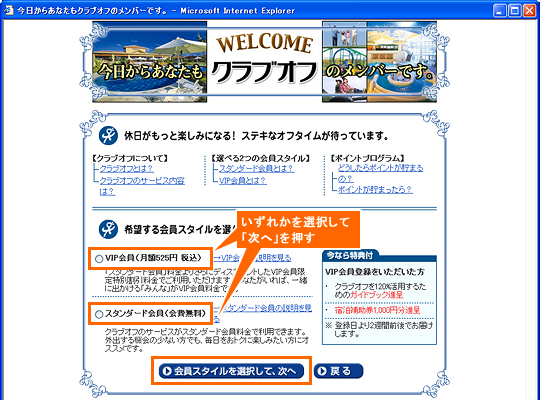Open the クラブオフとは？ link

[126, 169]
